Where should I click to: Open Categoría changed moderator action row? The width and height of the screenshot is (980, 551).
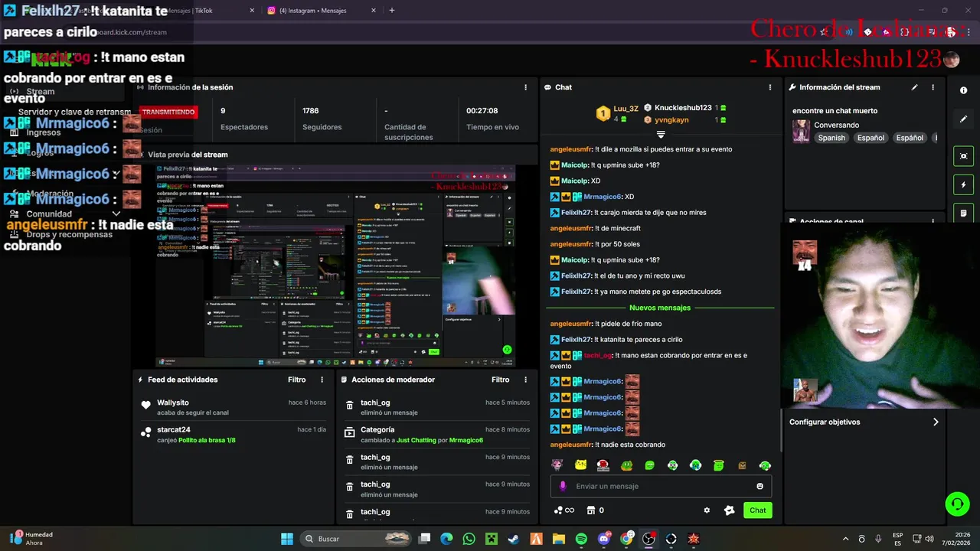tap(436, 435)
